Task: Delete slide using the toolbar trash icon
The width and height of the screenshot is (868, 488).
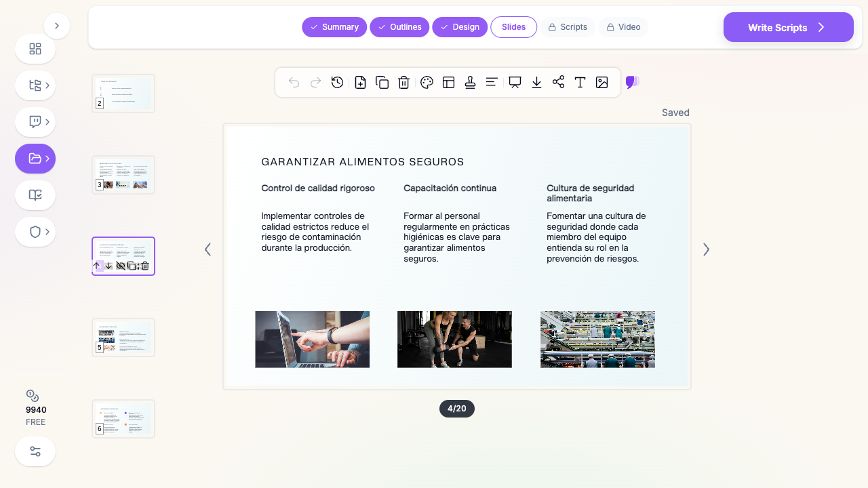Action: (403, 83)
